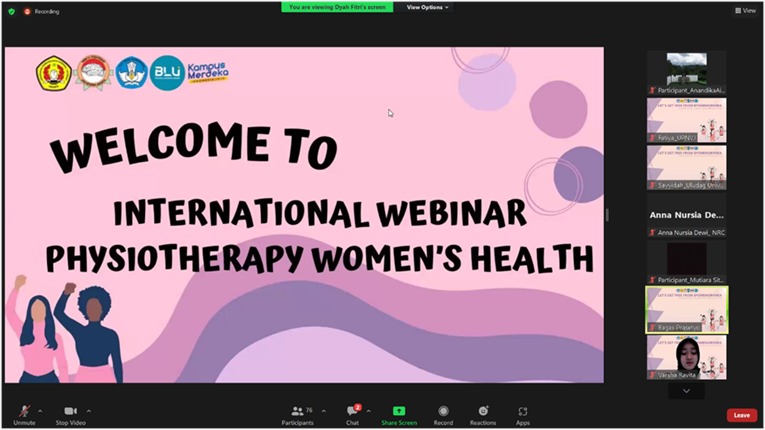This screenshot has width=765, height=430.
Task: Leave the meeting
Action: [741, 415]
